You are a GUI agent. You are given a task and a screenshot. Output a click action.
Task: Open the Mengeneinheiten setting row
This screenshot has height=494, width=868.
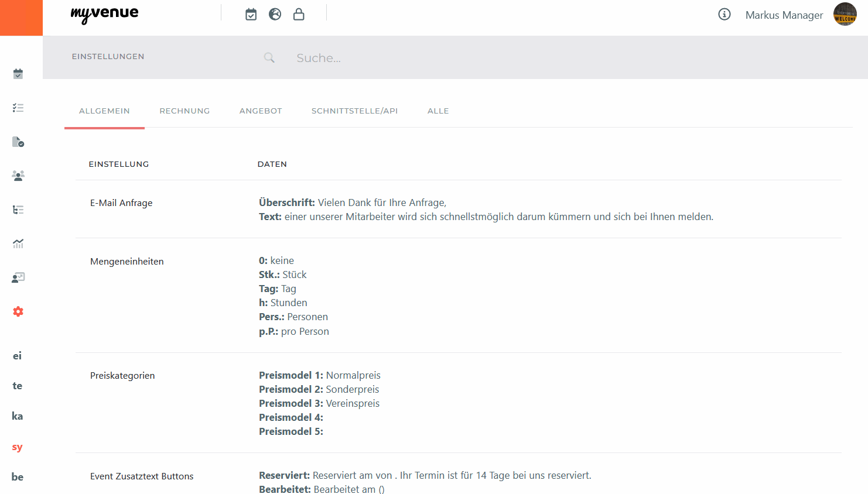(x=127, y=262)
